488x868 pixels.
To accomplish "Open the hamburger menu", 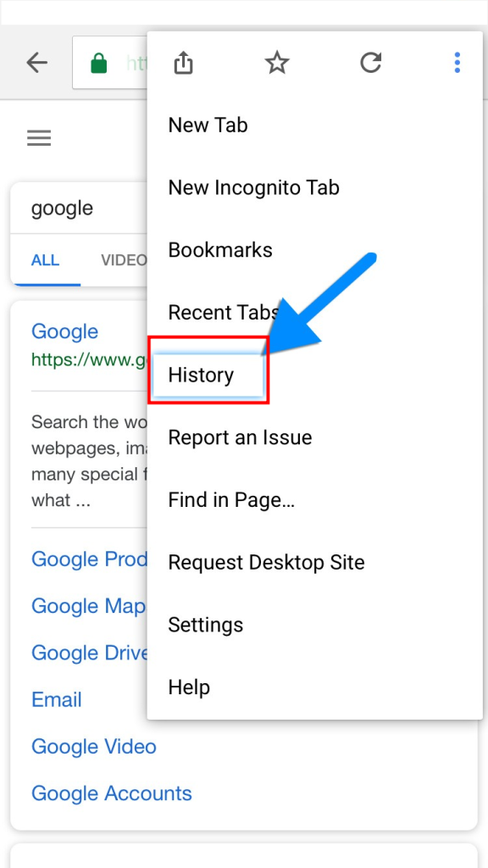I will pos(39,137).
